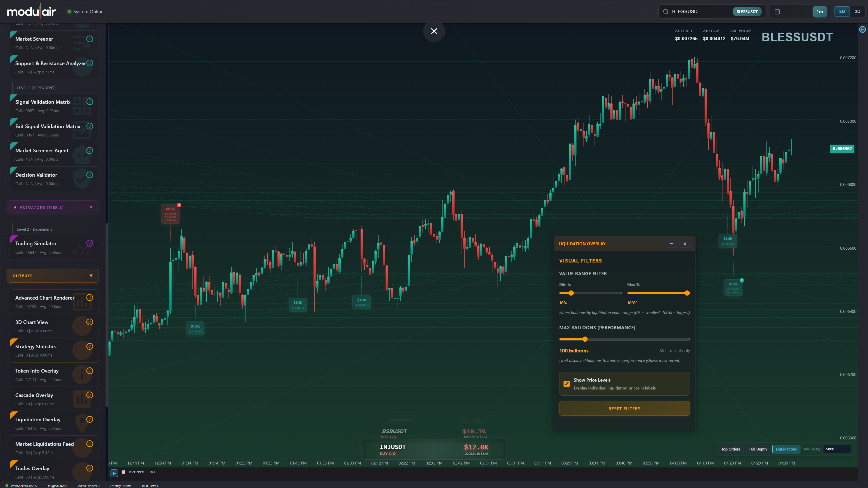Image resolution: width=868 pixels, height=488 pixels.
Task: Close the Liquidation Overlay panel
Action: coord(685,244)
